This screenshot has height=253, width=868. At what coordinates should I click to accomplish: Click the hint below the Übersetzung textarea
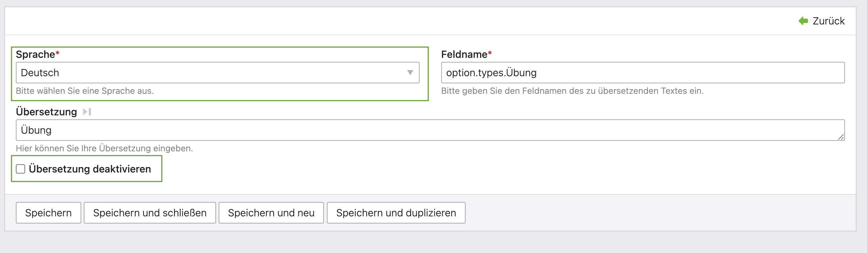[104, 148]
